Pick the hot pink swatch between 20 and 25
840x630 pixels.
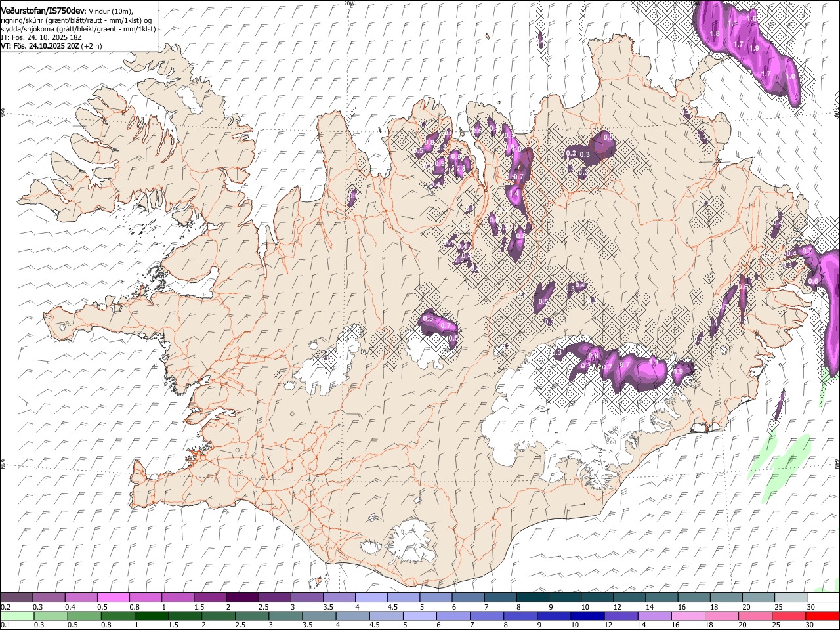(x=754, y=616)
